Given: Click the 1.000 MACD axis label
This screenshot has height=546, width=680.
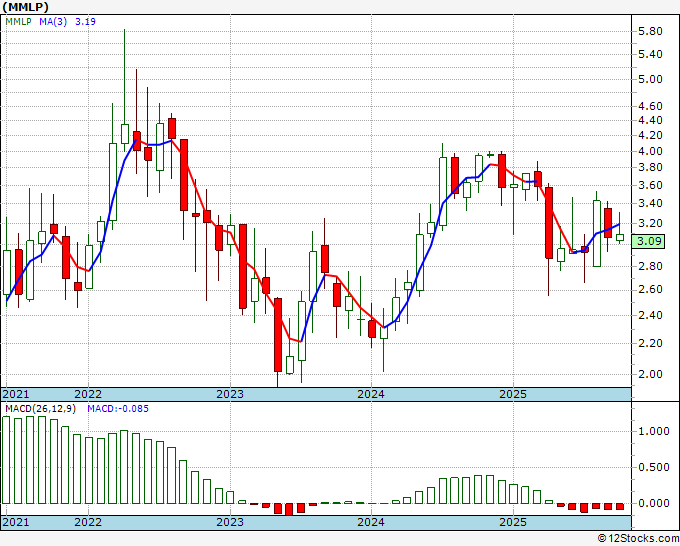Looking at the screenshot, I should click(652, 432).
